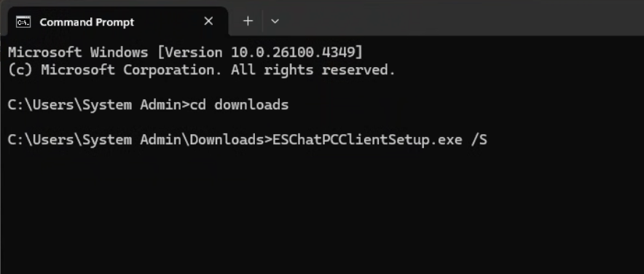
Task: Open a new tab with plus button
Action: click(248, 21)
